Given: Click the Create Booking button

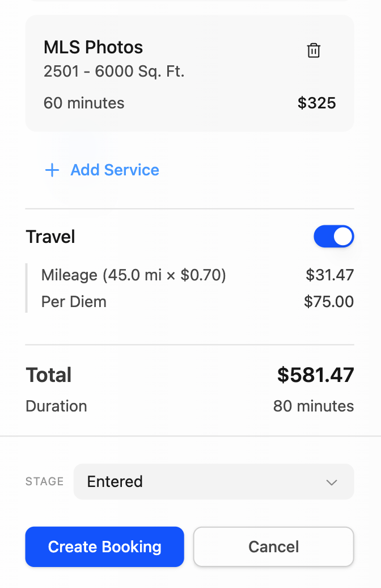Looking at the screenshot, I should [x=104, y=547].
